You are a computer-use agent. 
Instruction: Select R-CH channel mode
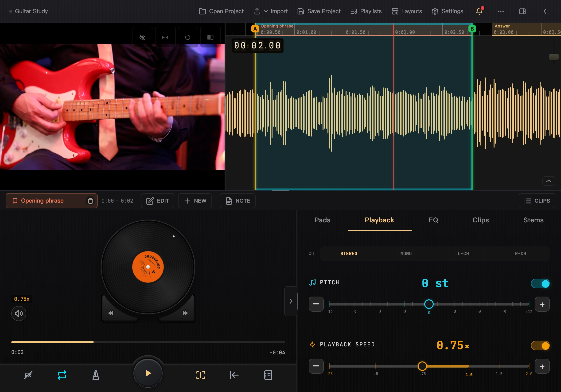tap(520, 253)
